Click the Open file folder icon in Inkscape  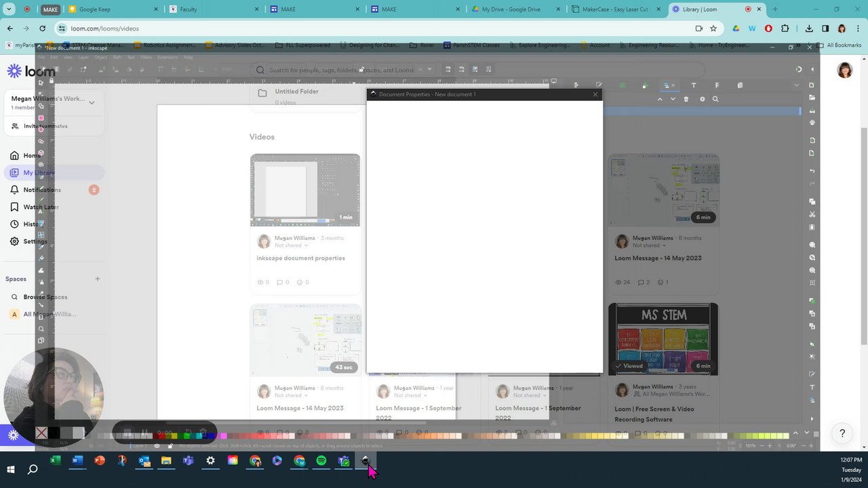[x=812, y=98]
